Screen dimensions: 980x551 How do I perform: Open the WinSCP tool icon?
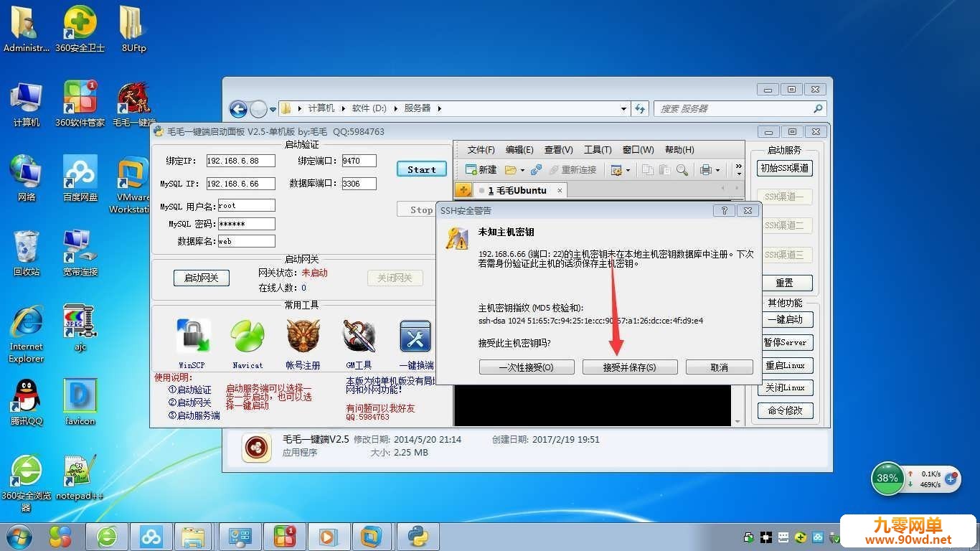coord(193,336)
